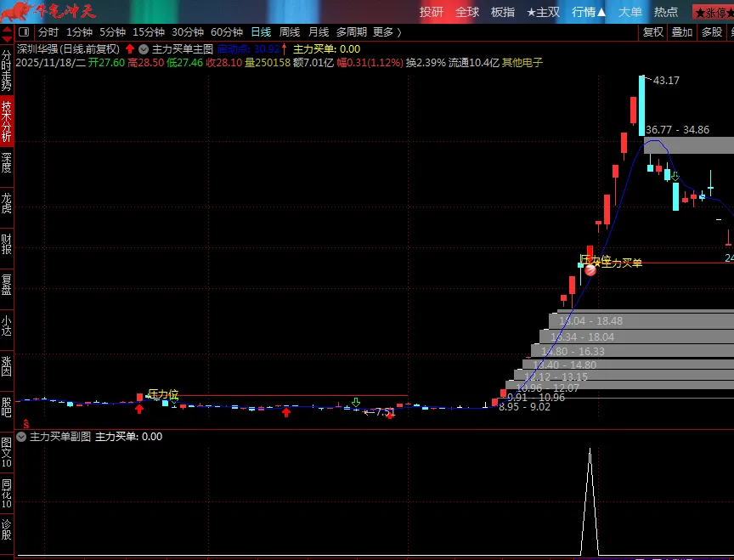The height and width of the screenshot is (560, 734).
Task: Click the red up arrow under 压力位
Action: click(139, 410)
